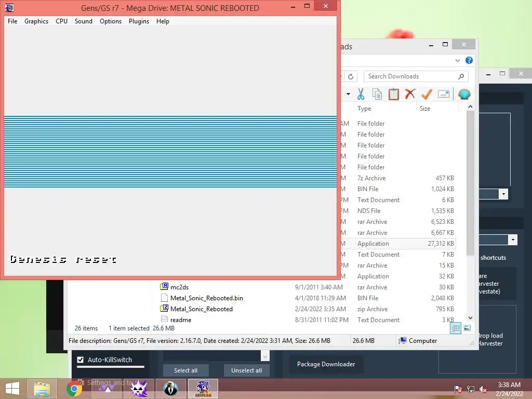The image size is (532, 399).
Task: Open the CPU menu
Action: click(x=61, y=21)
